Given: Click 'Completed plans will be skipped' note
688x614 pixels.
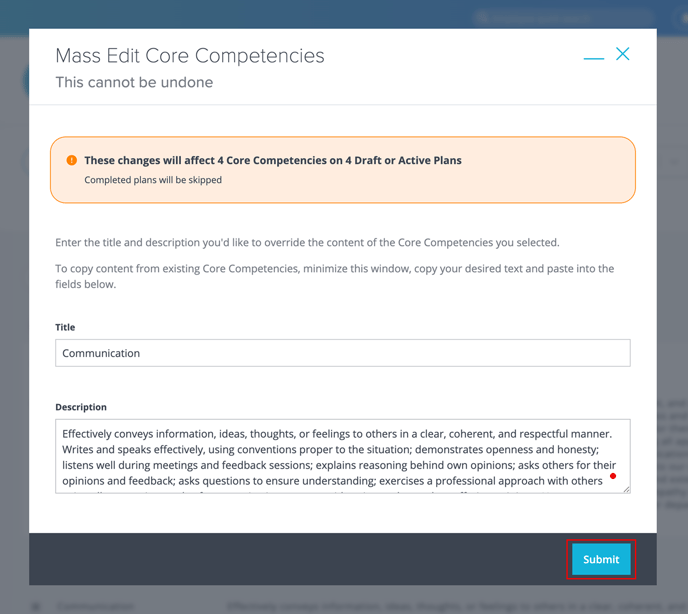Looking at the screenshot, I should 153,180.
